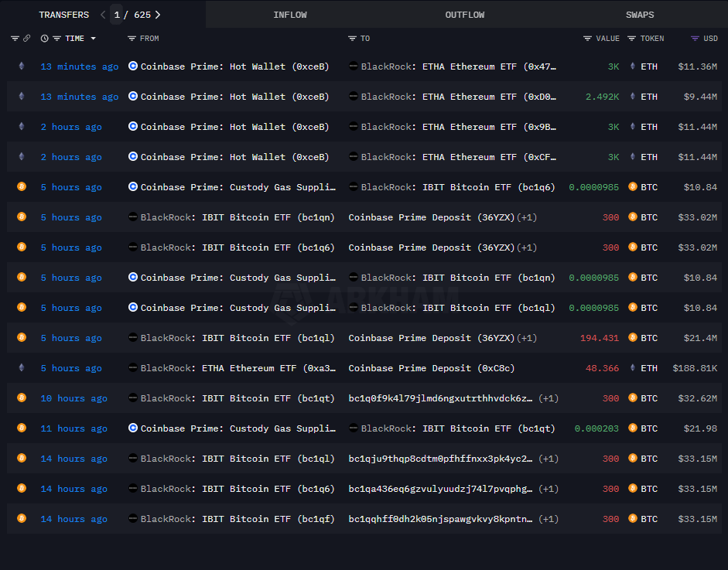Click Coinbase logo in 0.000203 BTC row

(x=133, y=428)
